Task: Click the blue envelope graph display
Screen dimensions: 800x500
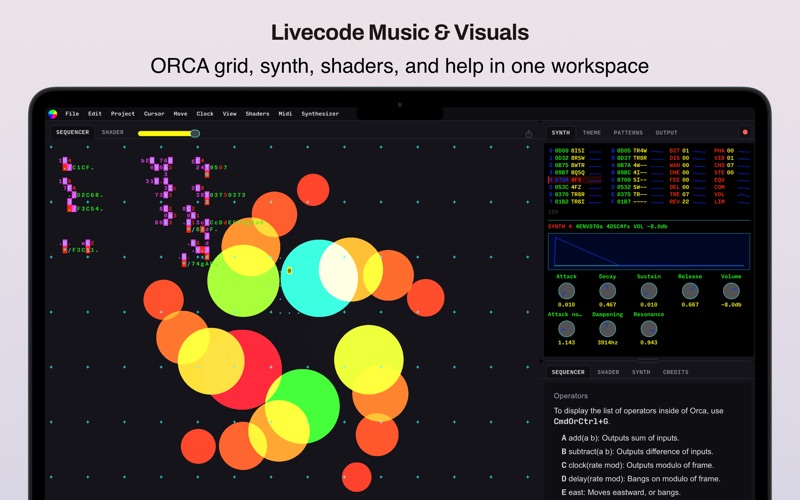Action: coord(649,252)
